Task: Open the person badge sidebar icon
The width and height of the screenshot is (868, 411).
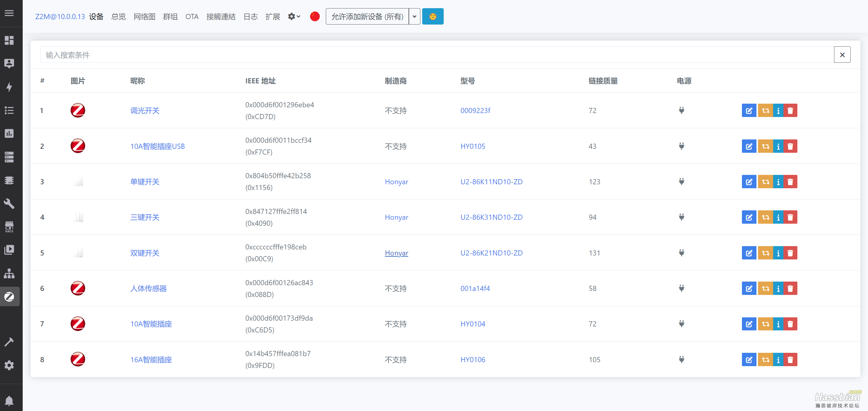Action: pyautogui.click(x=9, y=64)
